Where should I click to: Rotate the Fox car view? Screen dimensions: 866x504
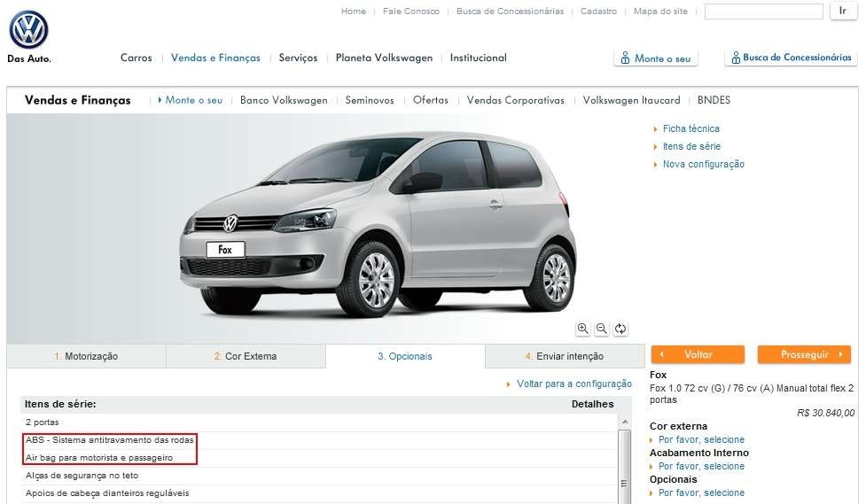click(x=620, y=329)
